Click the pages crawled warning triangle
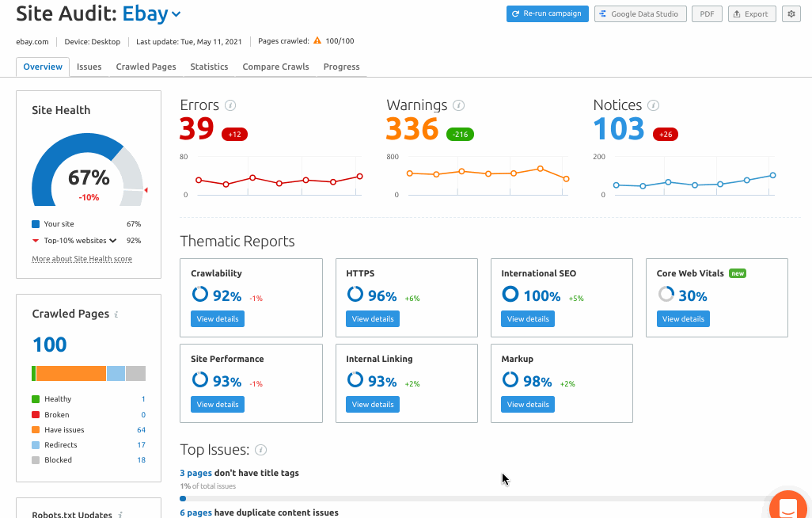The image size is (812, 518). [317, 41]
